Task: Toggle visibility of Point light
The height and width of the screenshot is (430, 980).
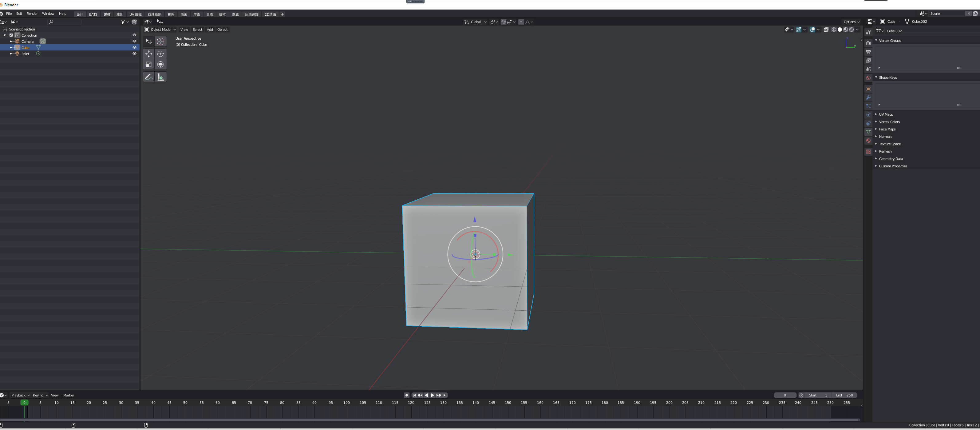Action: [134, 53]
